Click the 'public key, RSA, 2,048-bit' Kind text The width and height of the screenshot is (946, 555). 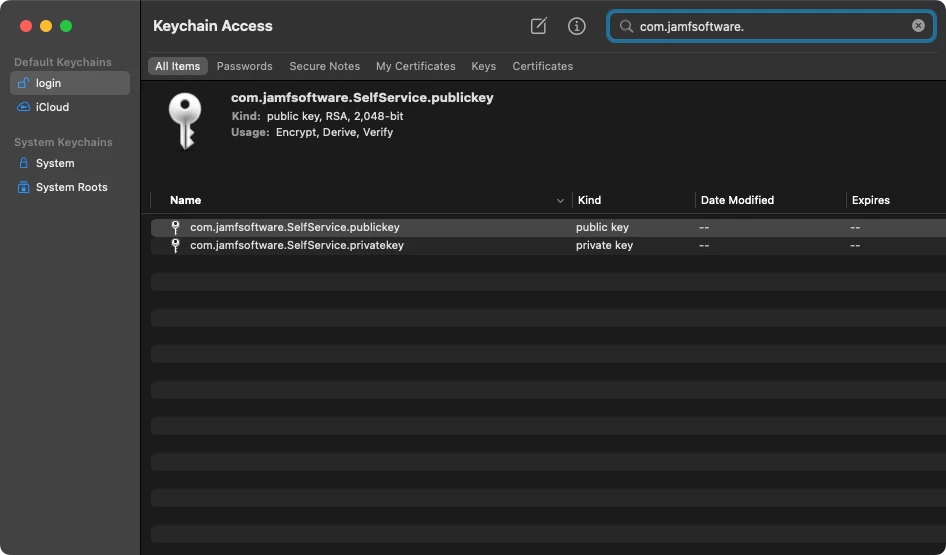(x=335, y=116)
